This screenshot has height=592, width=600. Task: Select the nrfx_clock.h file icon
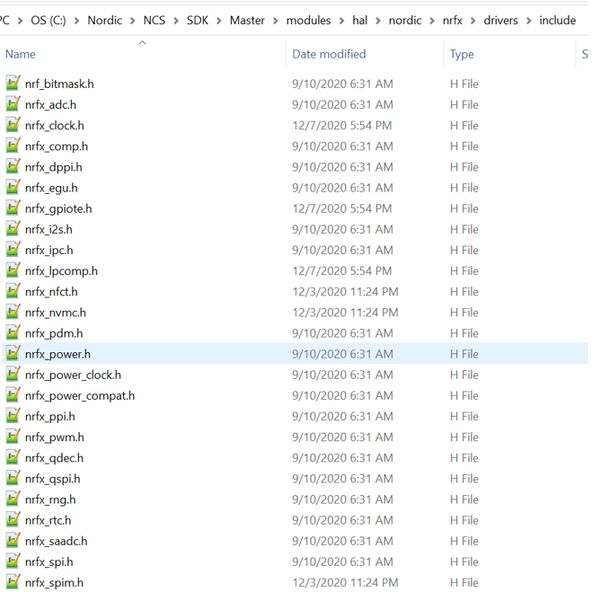click(12, 126)
